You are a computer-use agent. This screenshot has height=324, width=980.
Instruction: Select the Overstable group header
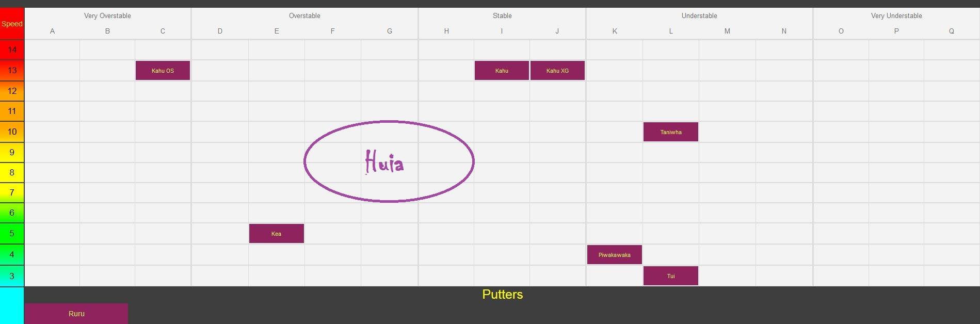tap(304, 15)
